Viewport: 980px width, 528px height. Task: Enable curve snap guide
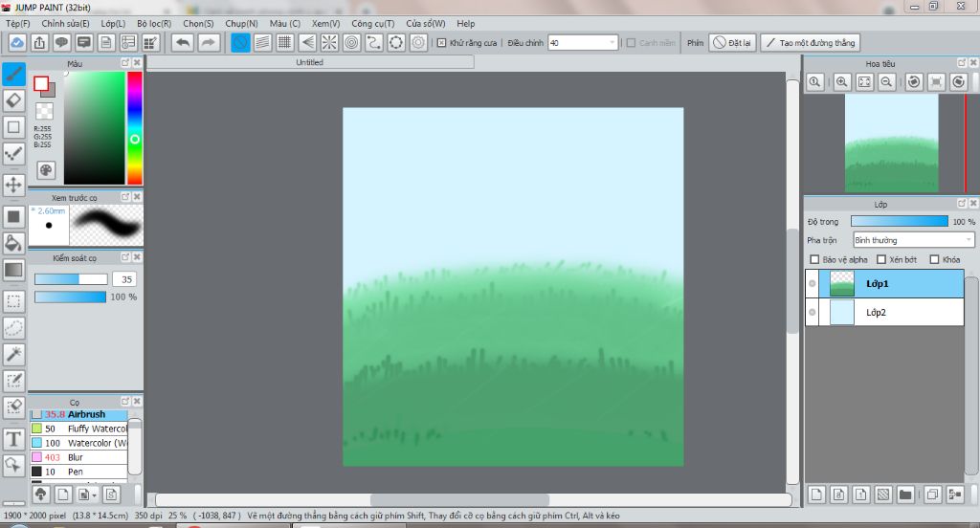pyautogui.click(x=374, y=42)
